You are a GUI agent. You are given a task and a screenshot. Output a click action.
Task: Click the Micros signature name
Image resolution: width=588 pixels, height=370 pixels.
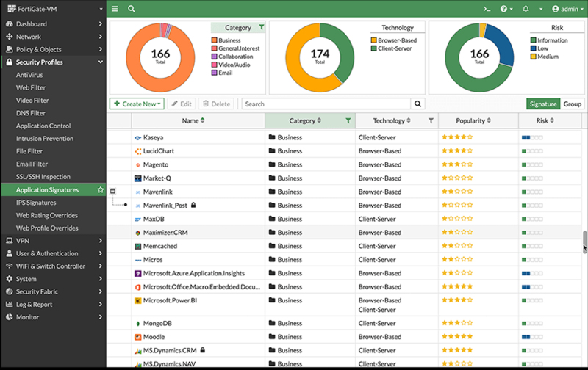pos(153,260)
